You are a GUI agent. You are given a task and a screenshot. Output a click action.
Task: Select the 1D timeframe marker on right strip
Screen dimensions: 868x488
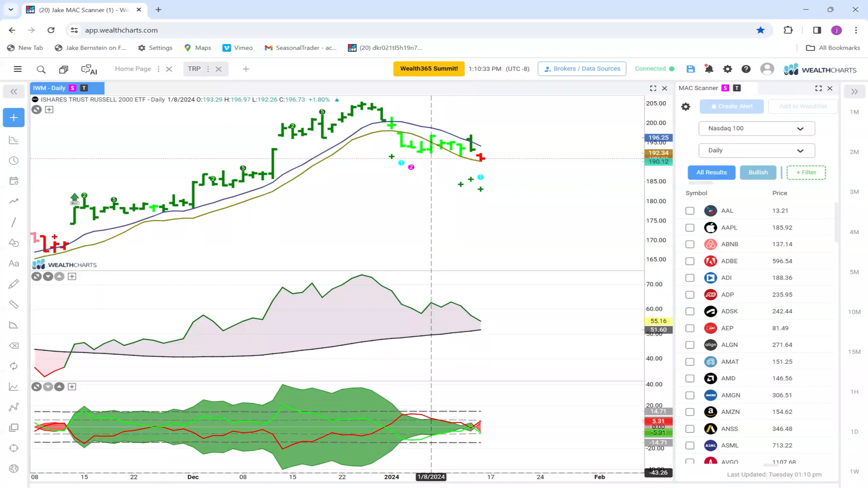coord(854,432)
